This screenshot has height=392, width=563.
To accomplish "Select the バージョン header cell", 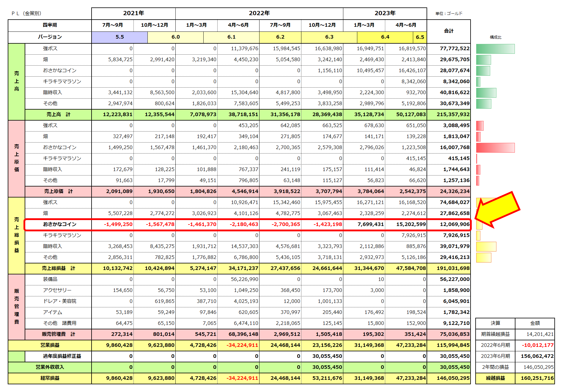I will click(x=50, y=37).
